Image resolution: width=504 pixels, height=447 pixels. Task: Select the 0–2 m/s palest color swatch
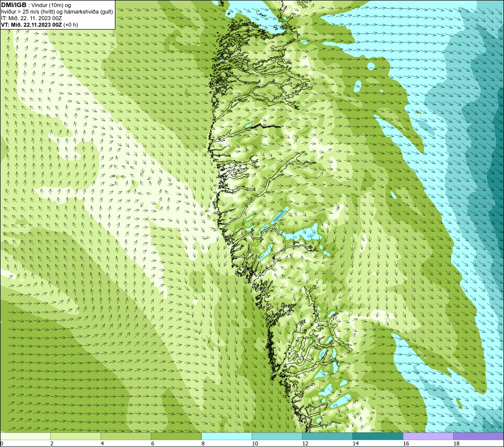(x=25, y=436)
